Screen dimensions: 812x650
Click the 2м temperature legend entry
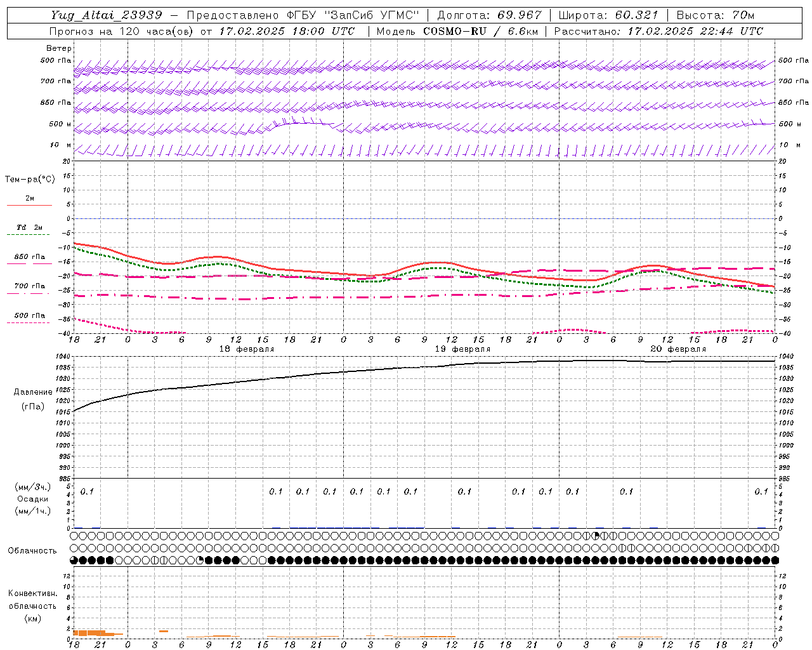pos(30,199)
